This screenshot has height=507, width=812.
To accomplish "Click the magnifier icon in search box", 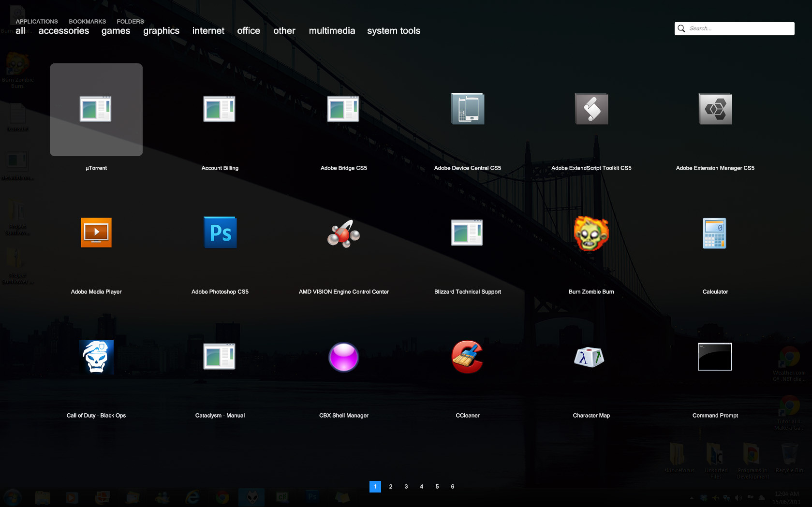I will (681, 29).
